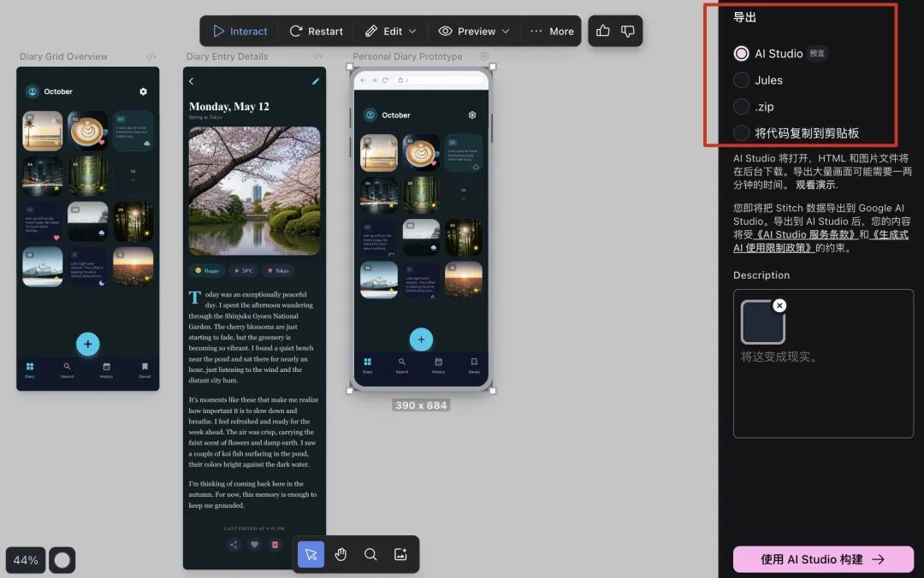Click the 44% zoom level indicator

click(26, 560)
